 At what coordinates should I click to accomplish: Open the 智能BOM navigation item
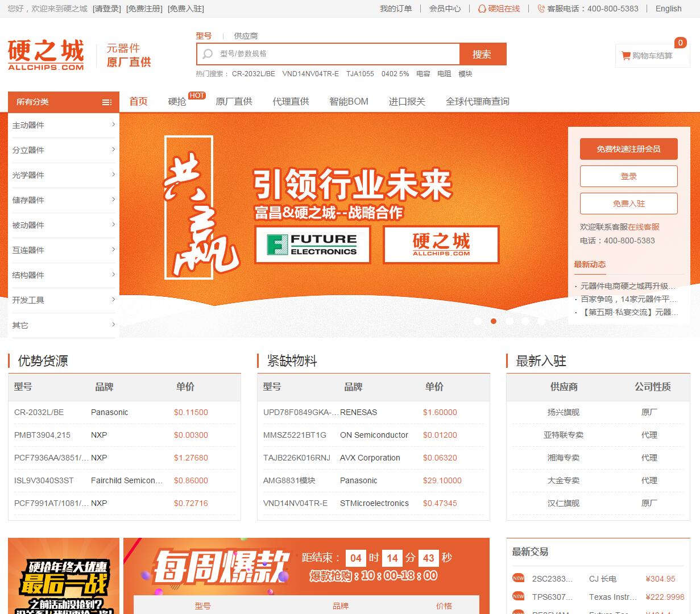pos(349,102)
